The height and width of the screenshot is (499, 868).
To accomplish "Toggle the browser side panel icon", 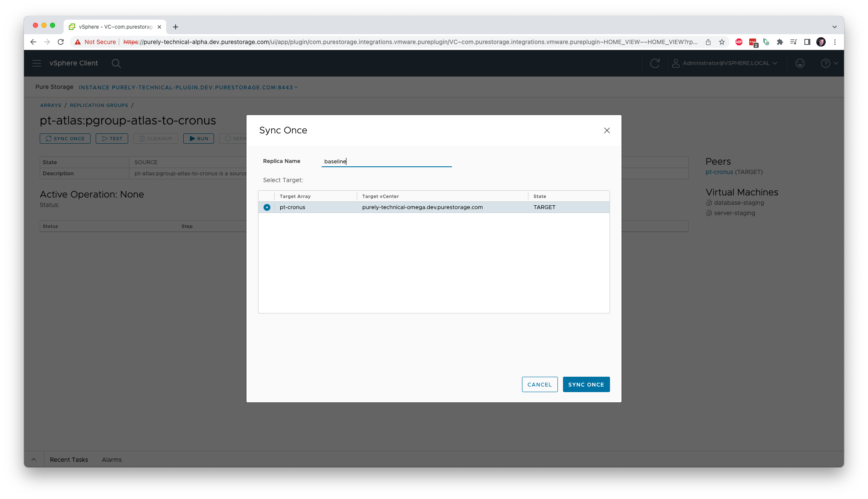I will tap(807, 42).
